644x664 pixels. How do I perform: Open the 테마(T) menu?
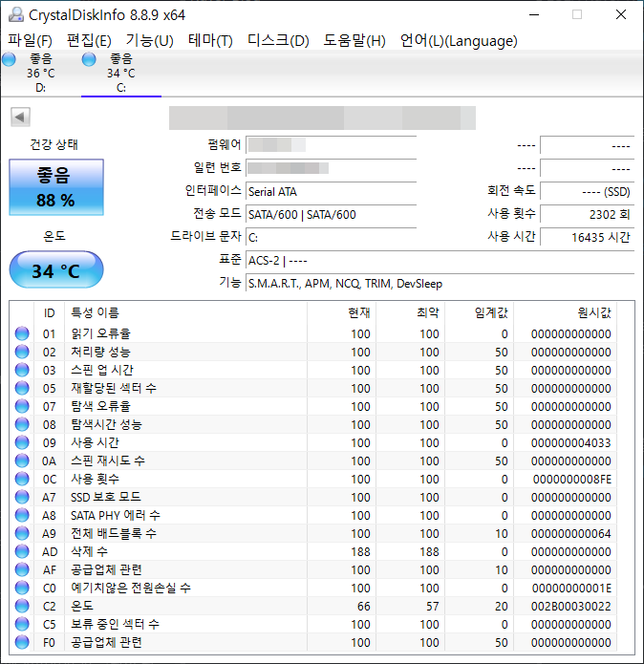(210, 41)
